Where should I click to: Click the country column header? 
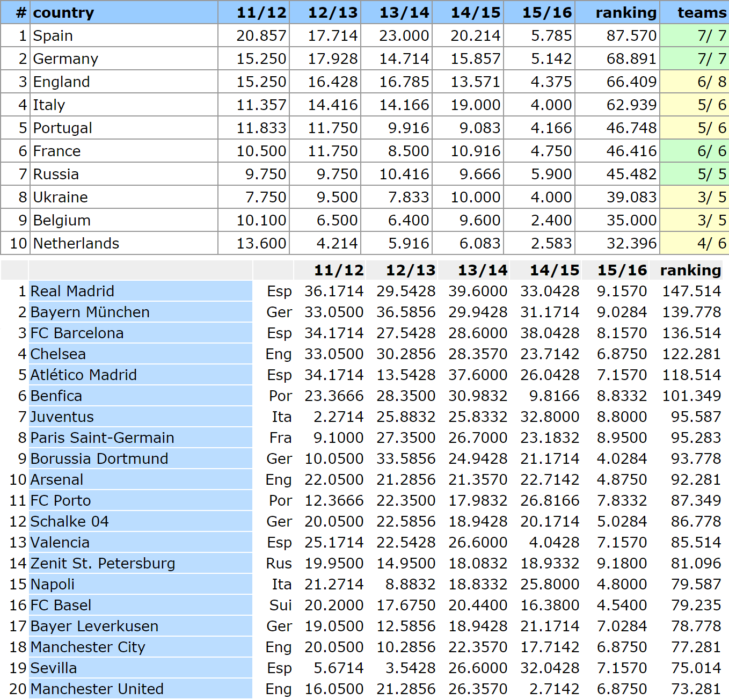63,12
